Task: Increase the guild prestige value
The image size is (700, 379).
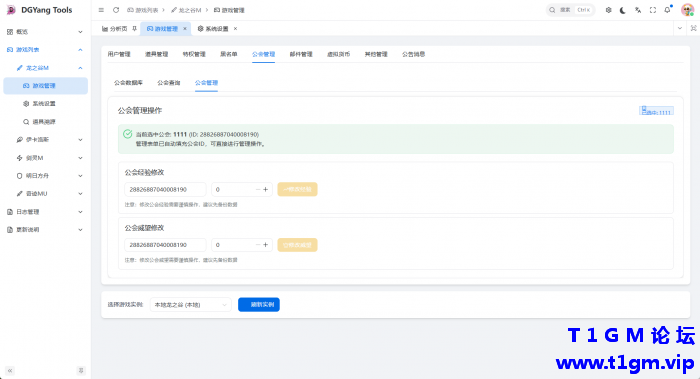Action: click(x=266, y=245)
